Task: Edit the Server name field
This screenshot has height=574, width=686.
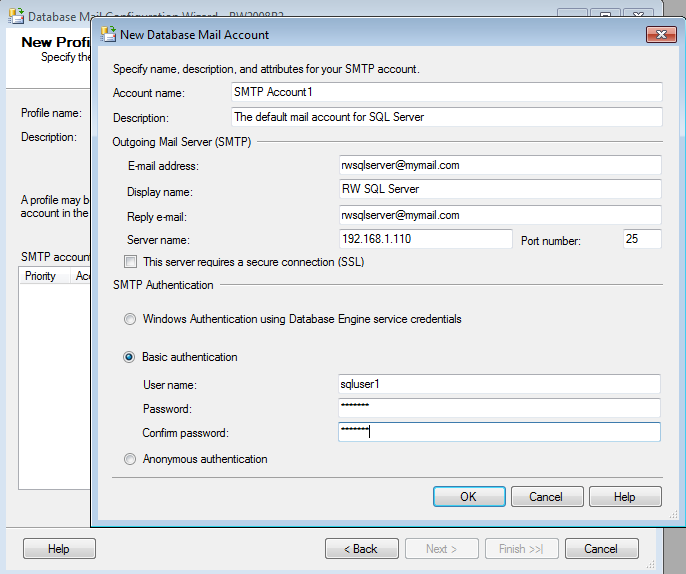Action: coord(426,239)
